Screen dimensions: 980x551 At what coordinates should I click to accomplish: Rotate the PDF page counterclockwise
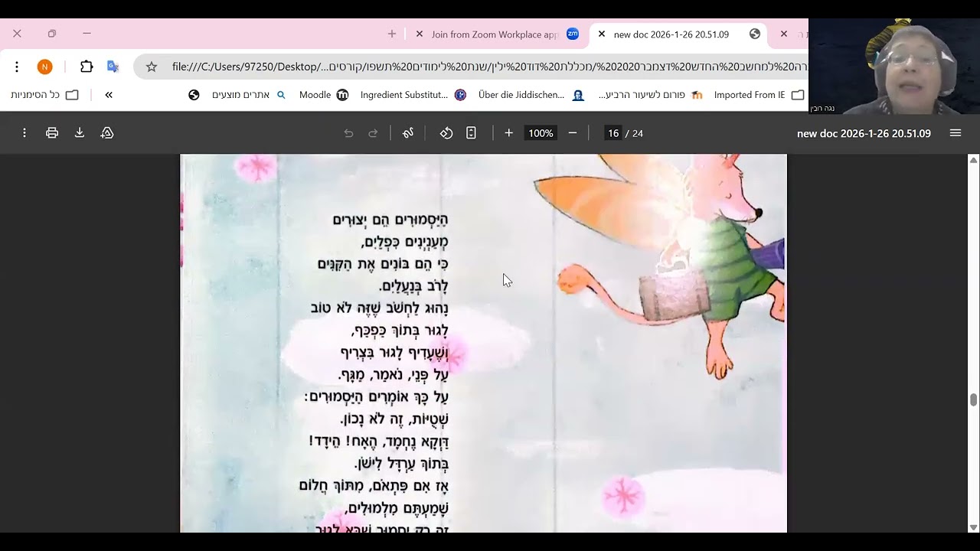click(446, 133)
